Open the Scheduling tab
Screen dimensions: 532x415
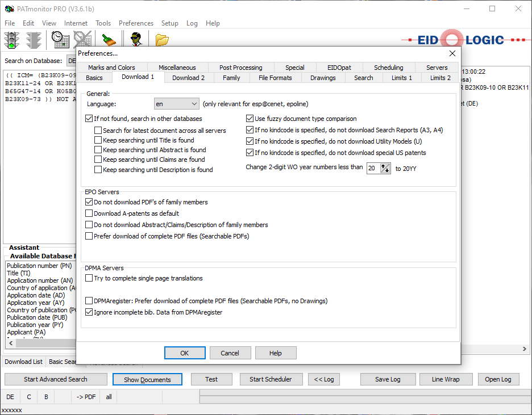pos(388,68)
